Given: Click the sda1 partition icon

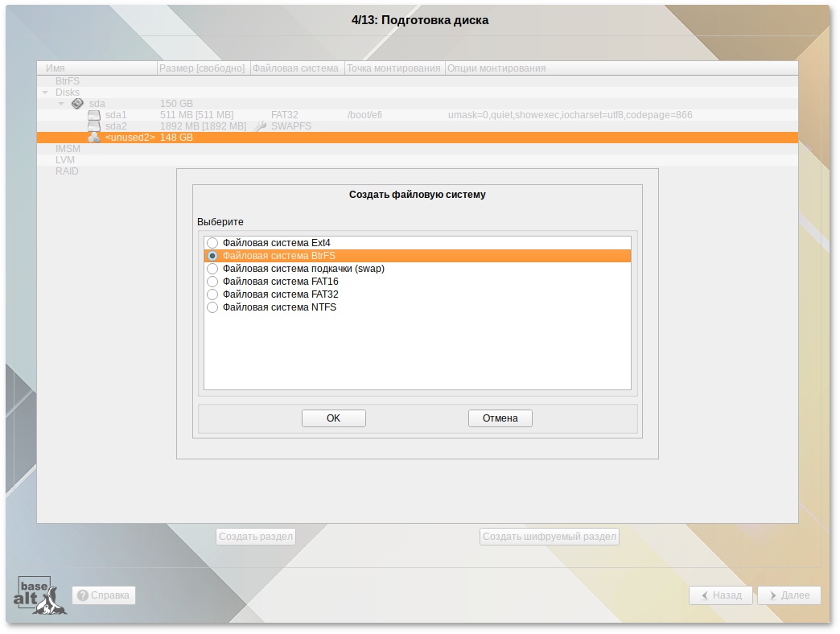Looking at the screenshot, I should click(93, 114).
